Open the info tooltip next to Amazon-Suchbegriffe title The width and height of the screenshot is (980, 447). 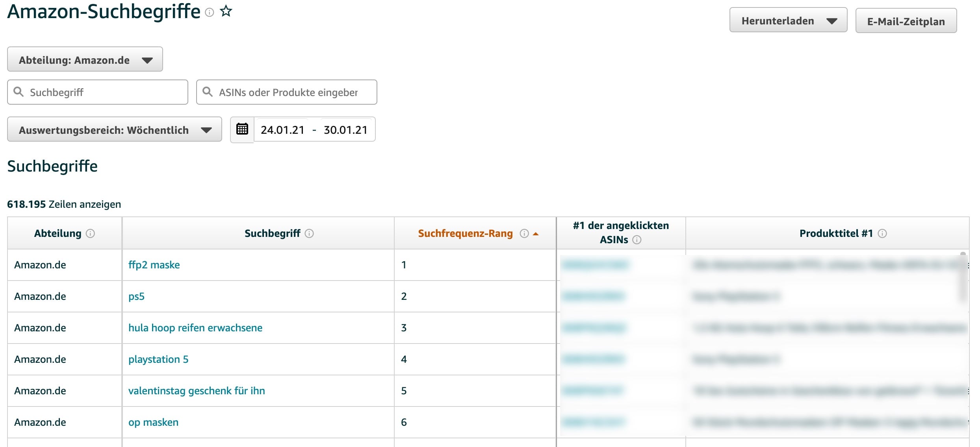pyautogui.click(x=209, y=13)
